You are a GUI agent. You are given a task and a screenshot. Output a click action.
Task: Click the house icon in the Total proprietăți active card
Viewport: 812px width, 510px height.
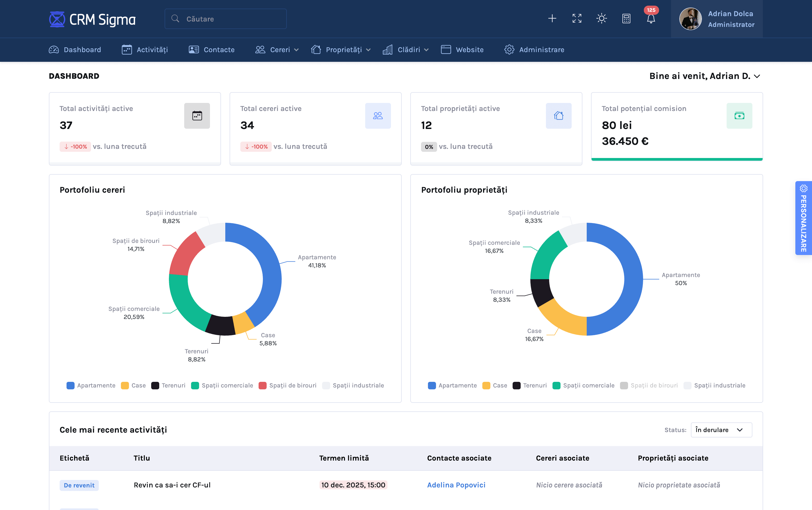558,116
